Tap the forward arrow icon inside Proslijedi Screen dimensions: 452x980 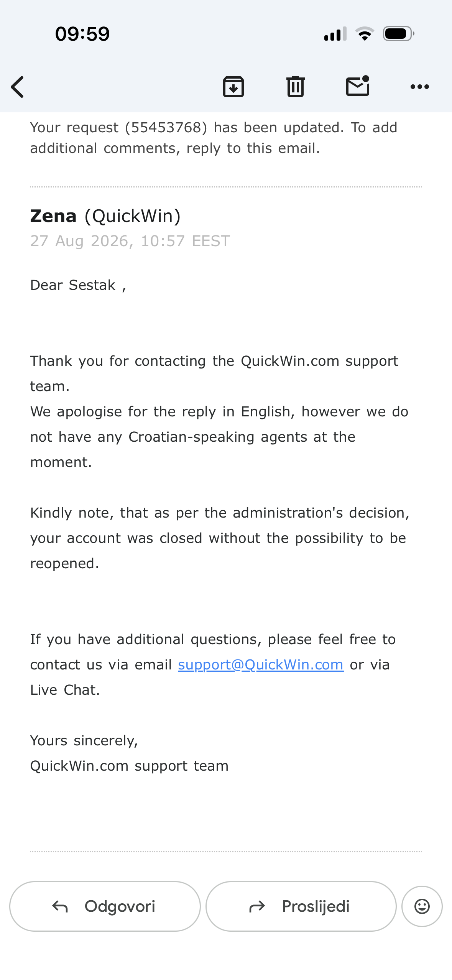tap(257, 907)
